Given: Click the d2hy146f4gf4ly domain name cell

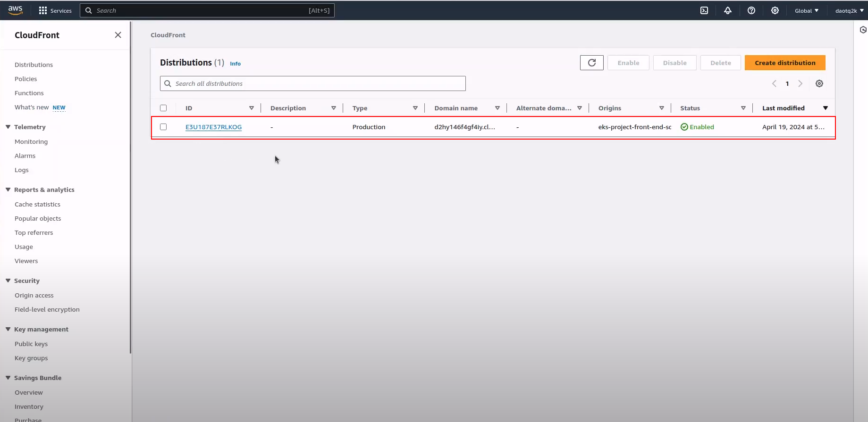Looking at the screenshot, I should pos(464,127).
